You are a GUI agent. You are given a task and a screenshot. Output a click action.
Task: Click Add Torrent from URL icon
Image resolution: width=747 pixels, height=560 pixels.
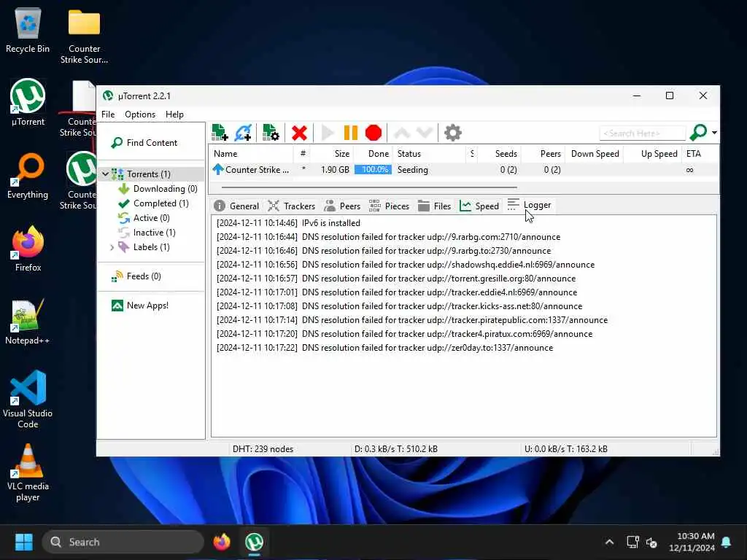243,133
